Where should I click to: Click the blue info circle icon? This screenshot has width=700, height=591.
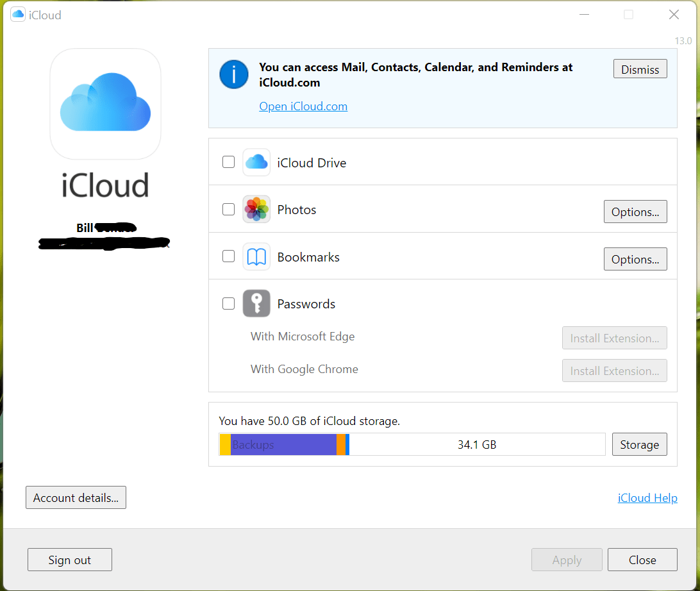coord(233,74)
